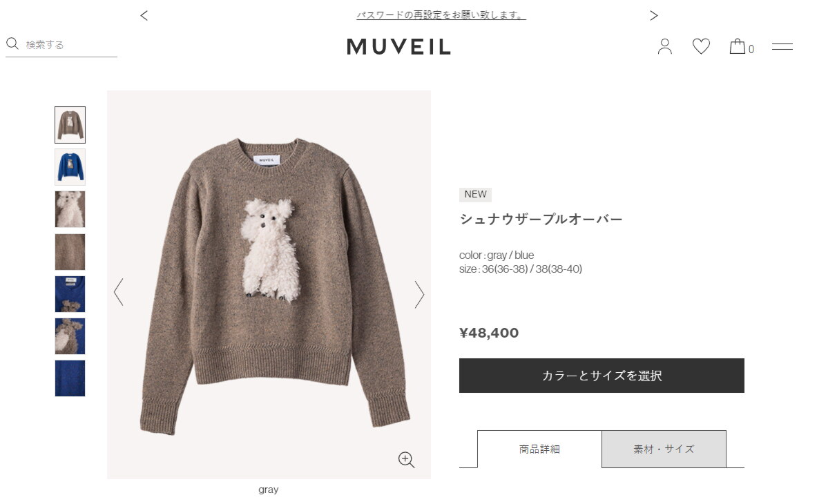
Task: Go to next announcement banner arrow
Action: 653,15
